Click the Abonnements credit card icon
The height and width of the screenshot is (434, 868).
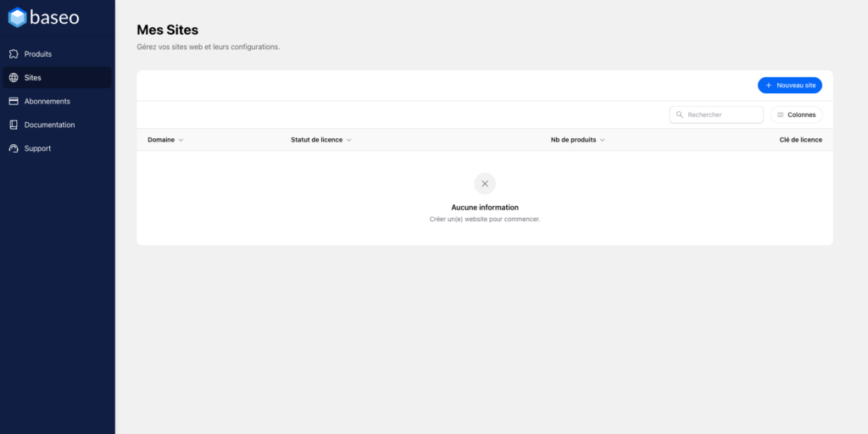tap(14, 101)
